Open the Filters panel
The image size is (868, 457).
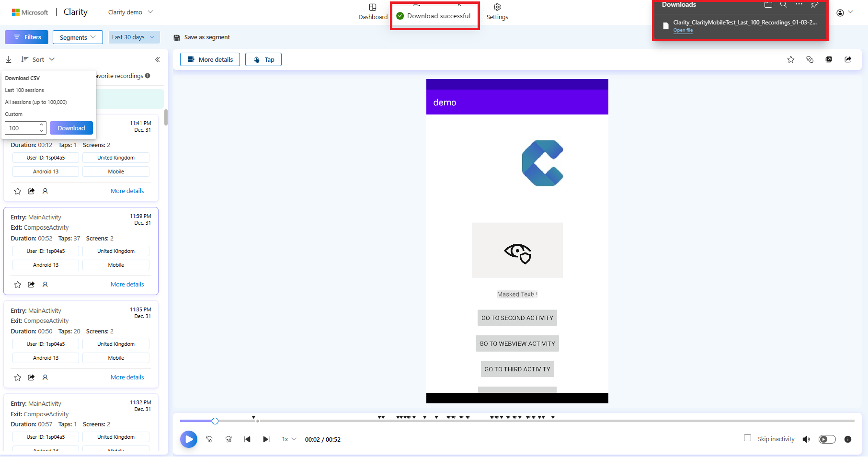[27, 37]
